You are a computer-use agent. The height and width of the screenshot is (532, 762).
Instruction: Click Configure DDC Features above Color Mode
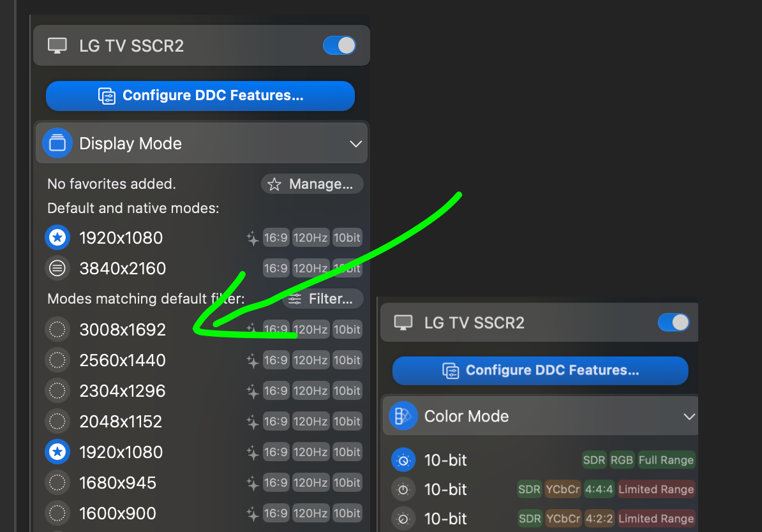(x=540, y=371)
